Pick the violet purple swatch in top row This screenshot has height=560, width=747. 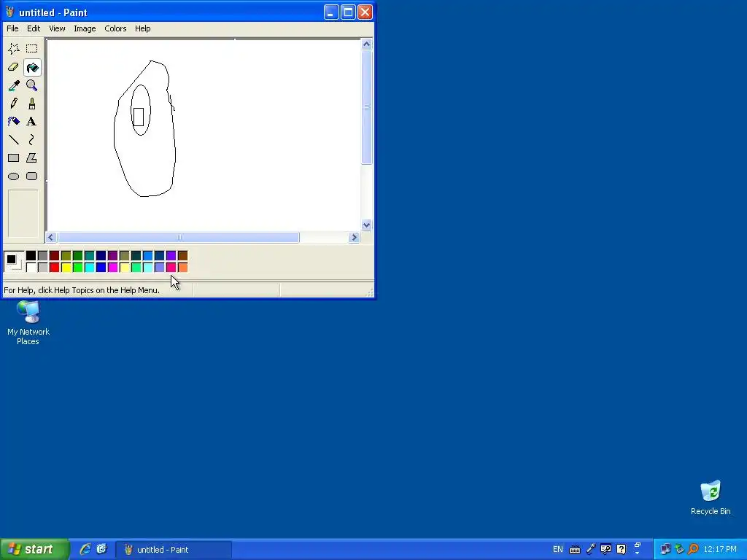point(171,256)
